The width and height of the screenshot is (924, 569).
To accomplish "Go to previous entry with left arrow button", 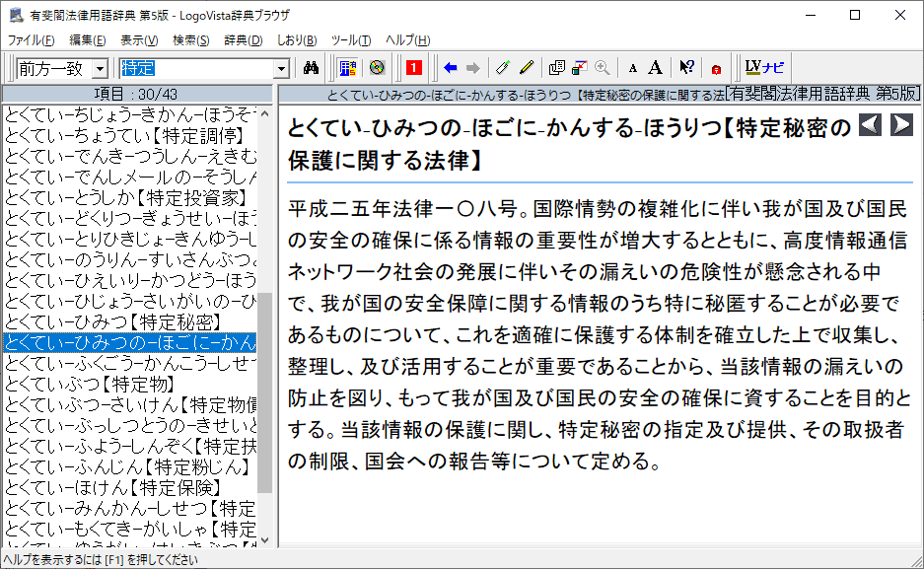I will 869,125.
